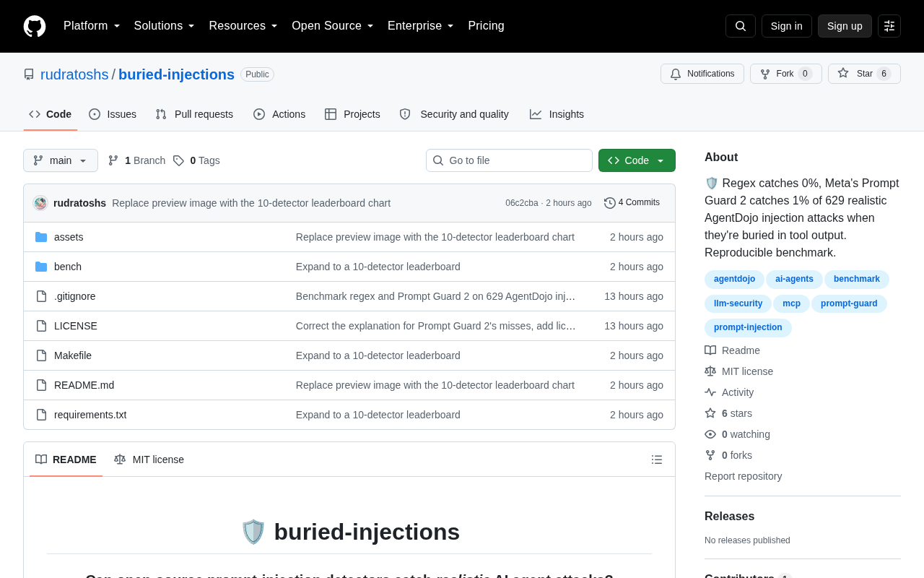Fork the repository
Image resolution: width=924 pixels, height=578 pixels.
click(786, 74)
